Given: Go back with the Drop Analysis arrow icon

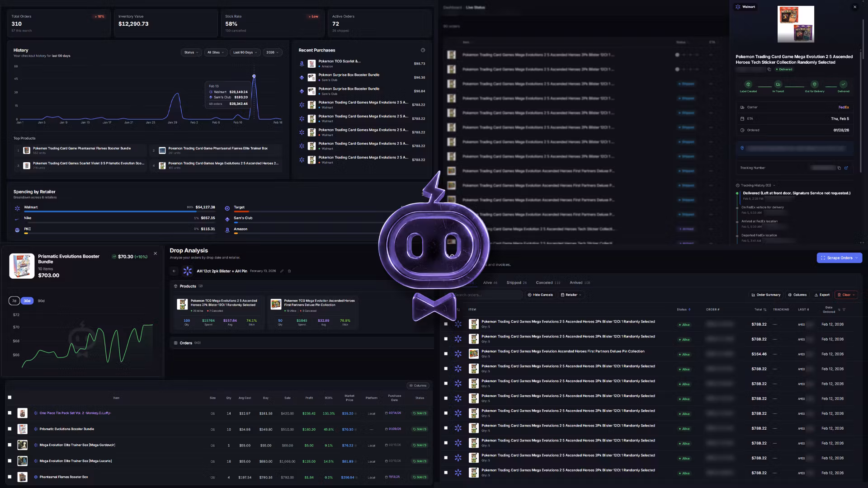Looking at the screenshot, I should pyautogui.click(x=174, y=271).
